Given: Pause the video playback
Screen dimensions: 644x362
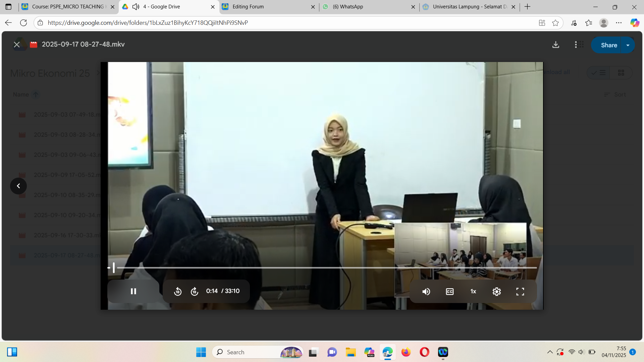Looking at the screenshot, I should pos(133,291).
